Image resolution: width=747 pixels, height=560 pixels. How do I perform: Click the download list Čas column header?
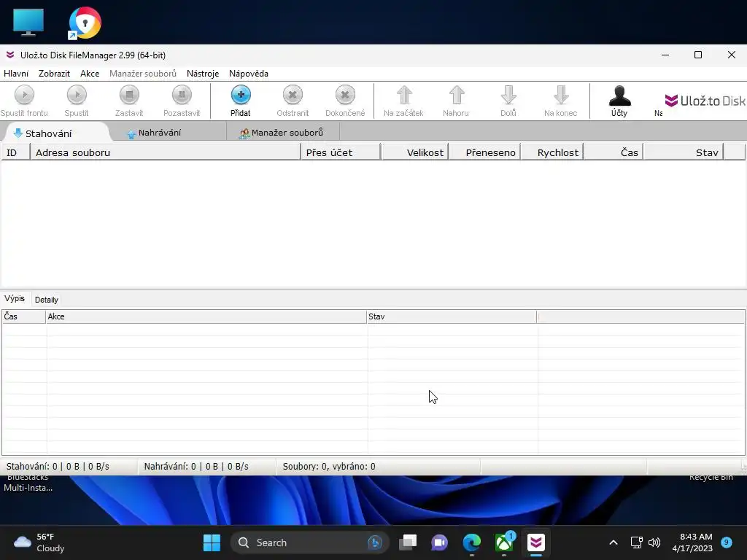pos(614,152)
